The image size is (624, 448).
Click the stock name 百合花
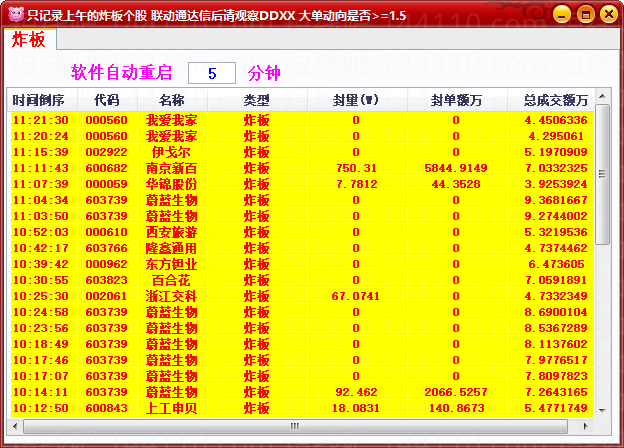(x=172, y=280)
